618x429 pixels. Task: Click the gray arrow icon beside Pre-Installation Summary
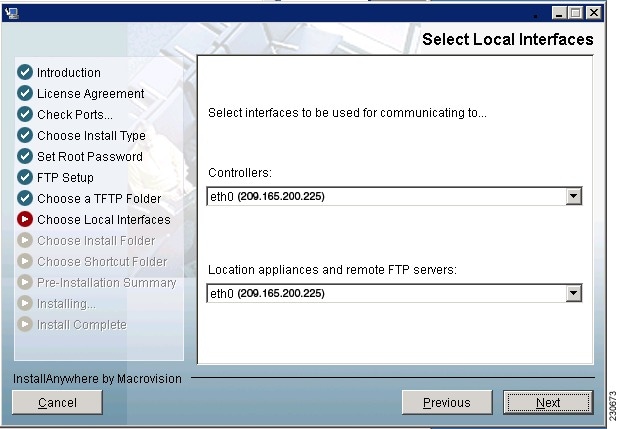point(25,282)
